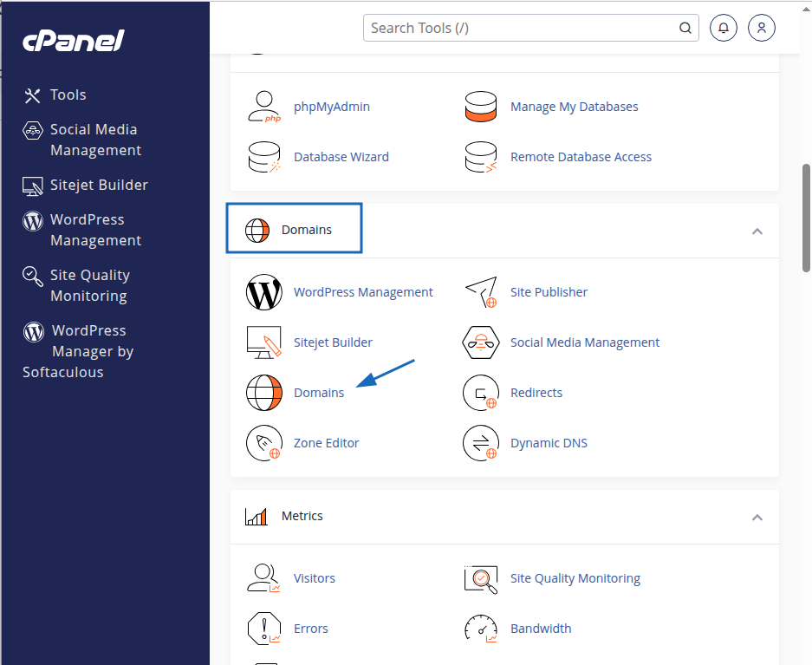Click the page vertical scrollbar

[806, 217]
